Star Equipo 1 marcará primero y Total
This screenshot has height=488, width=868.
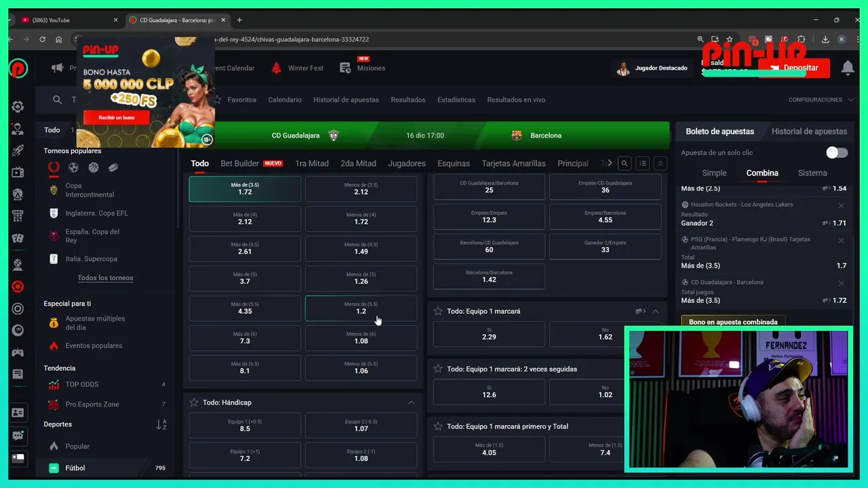(438, 426)
